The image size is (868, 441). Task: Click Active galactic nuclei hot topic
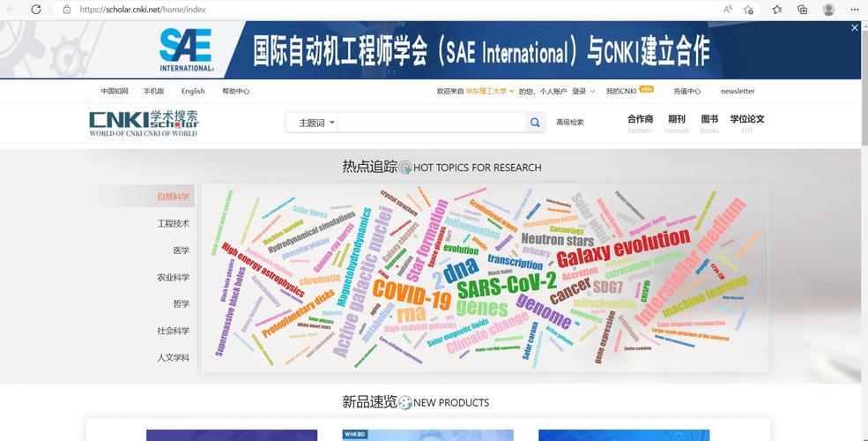362,282
